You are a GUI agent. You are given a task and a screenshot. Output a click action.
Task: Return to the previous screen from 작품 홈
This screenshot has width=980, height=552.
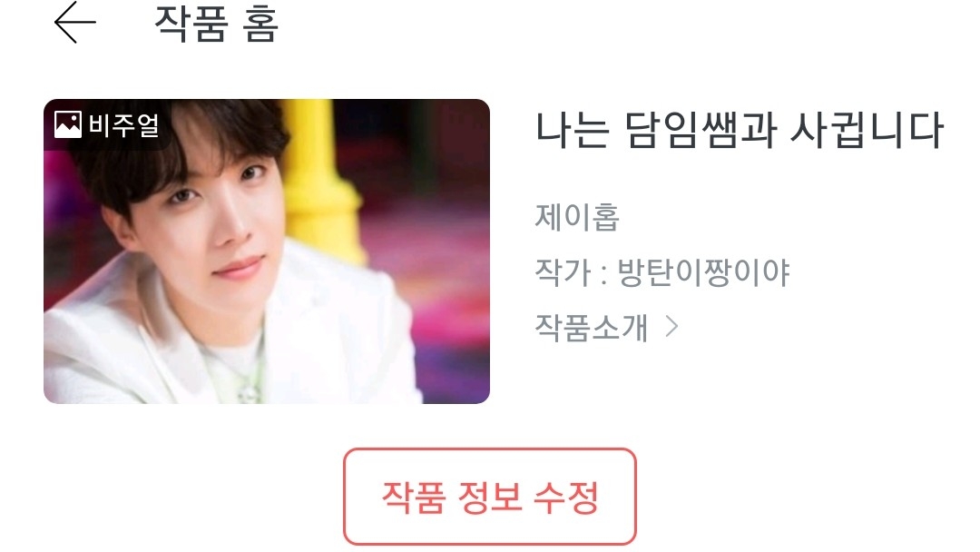point(75,22)
